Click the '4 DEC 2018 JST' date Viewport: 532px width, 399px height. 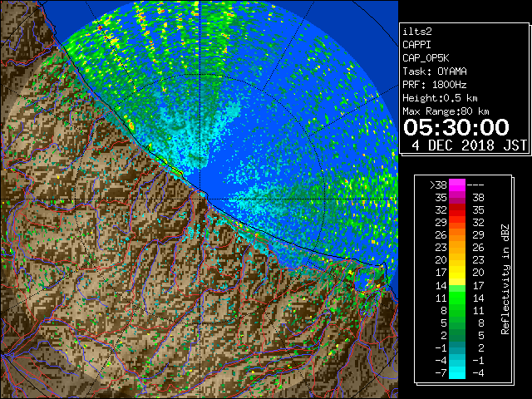pyautogui.click(x=469, y=145)
